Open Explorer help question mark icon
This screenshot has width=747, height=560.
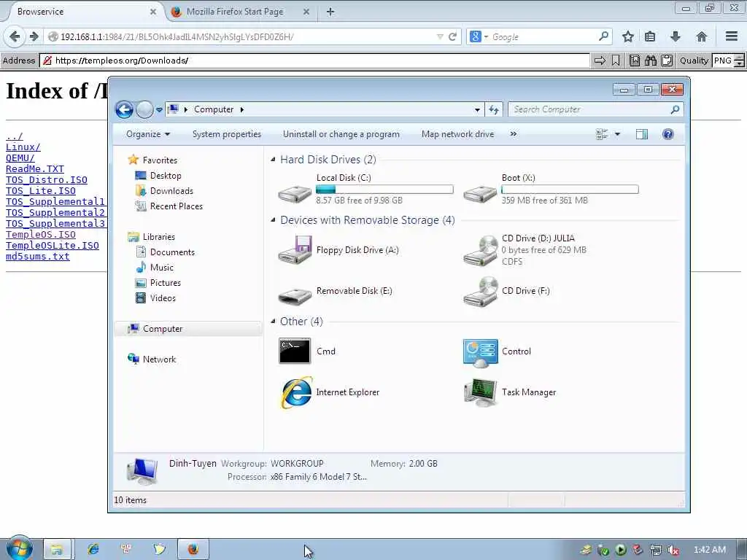point(668,134)
